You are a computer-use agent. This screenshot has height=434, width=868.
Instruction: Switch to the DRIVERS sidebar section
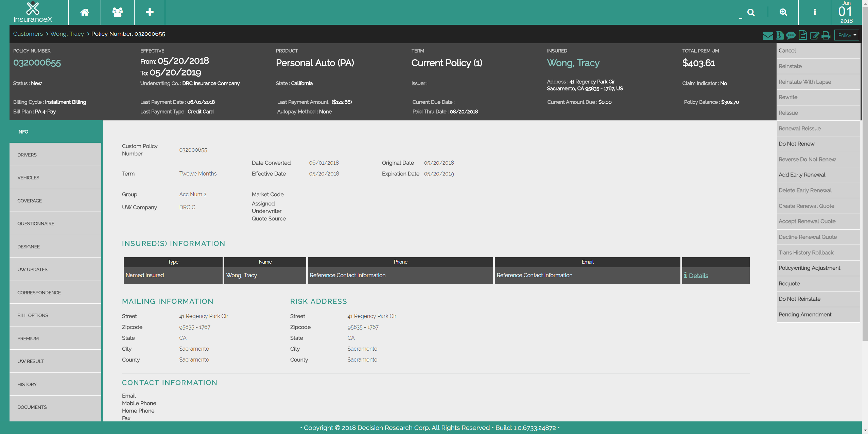55,155
